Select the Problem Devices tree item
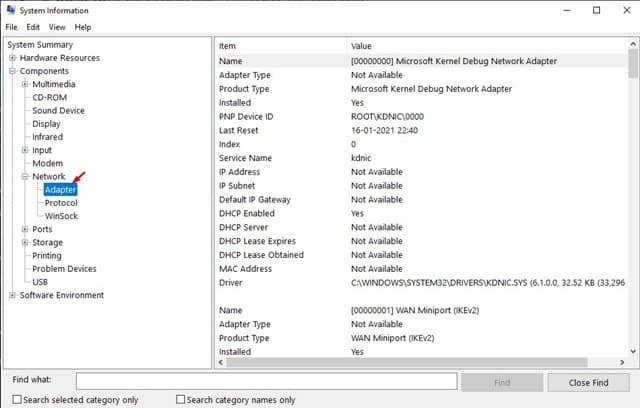Viewport: 640px width, 408px height. (64, 269)
